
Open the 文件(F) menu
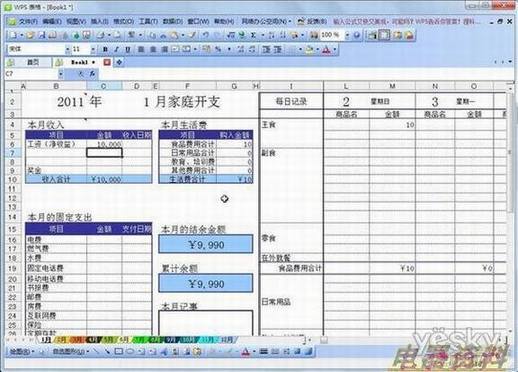(28, 21)
